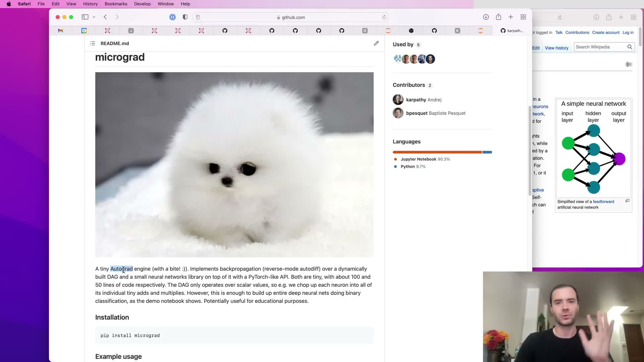Screen dimensions: 644x362
Task: Click the pencil edit README icon
Action: 376,43
